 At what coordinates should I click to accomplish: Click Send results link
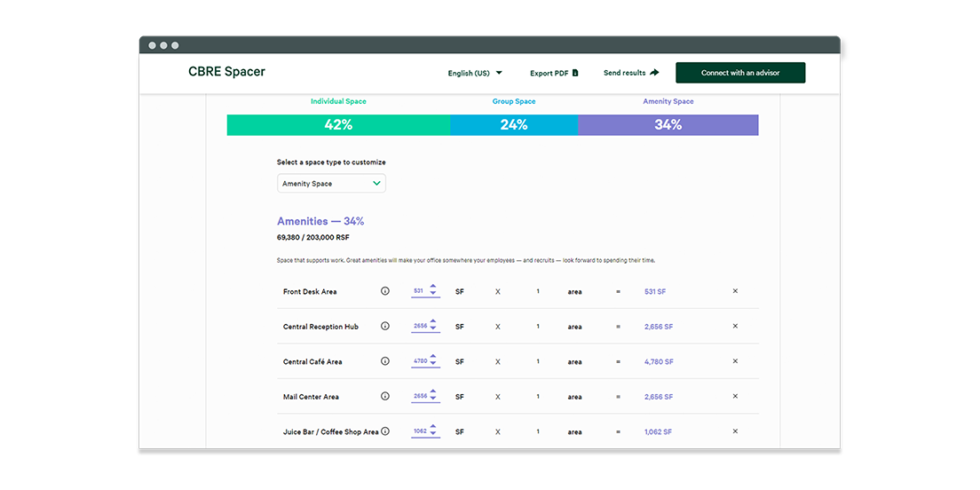[x=630, y=73]
